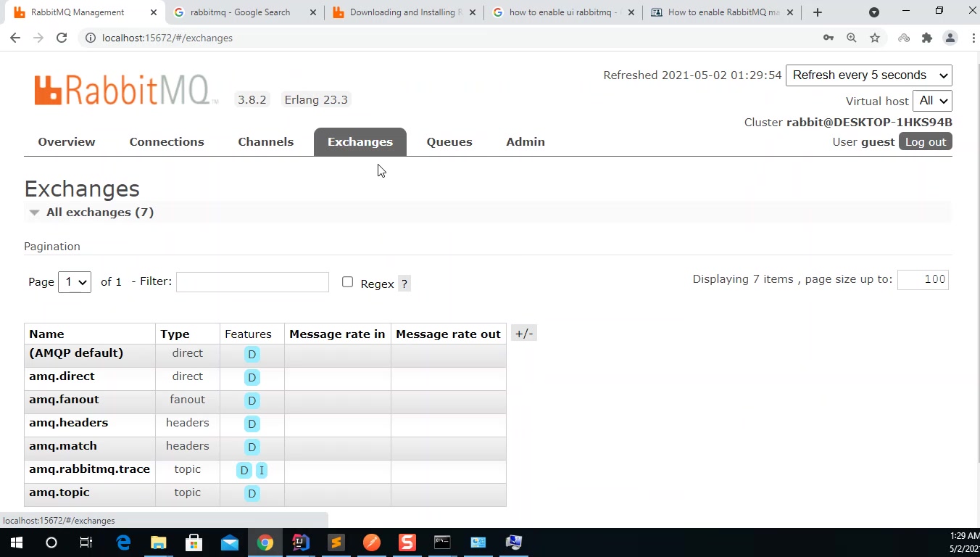Open Sublime Text from taskbar

336,542
